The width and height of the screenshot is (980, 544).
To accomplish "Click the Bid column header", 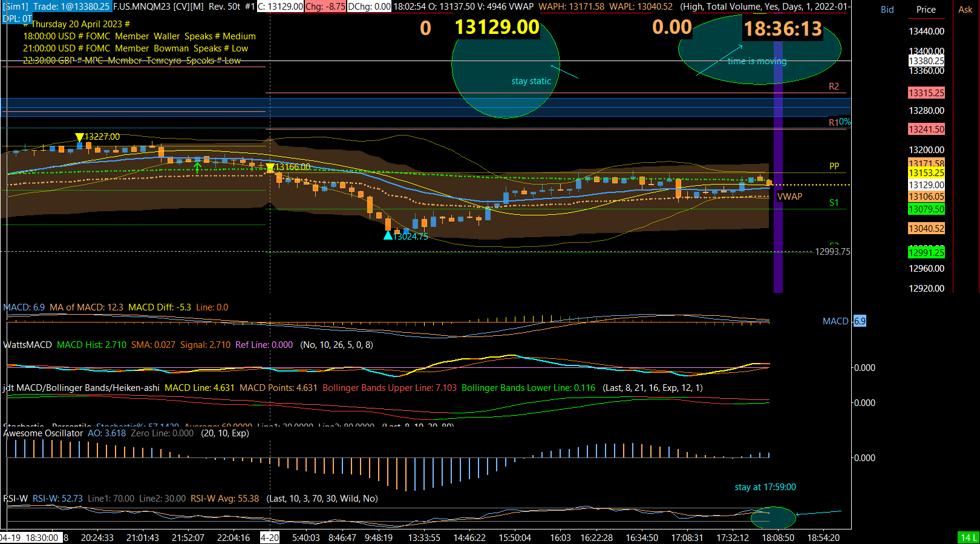I will point(887,10).
